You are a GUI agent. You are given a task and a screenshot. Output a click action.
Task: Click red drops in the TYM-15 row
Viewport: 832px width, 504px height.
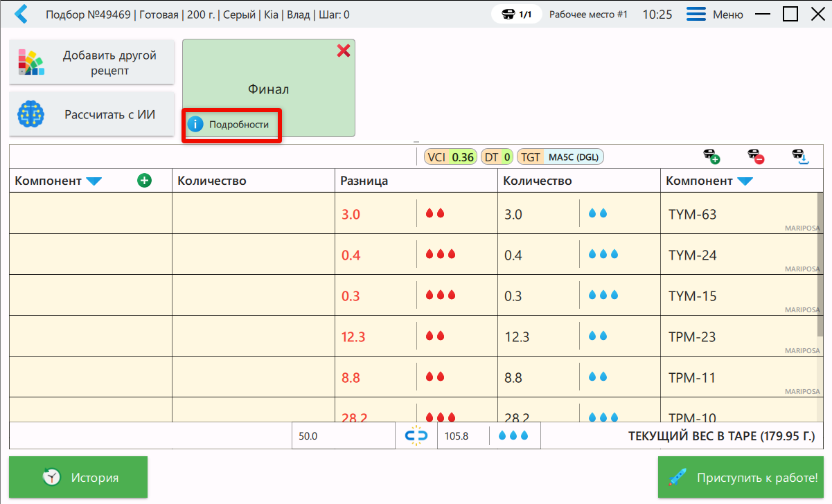pos(441,296)
